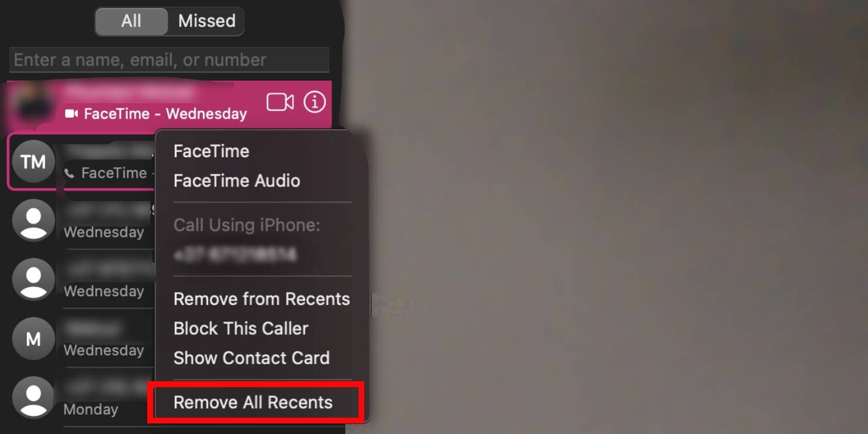Select the Monday call entry
The height and width of the screenshot is (434, 868).
tap(82, 398)
